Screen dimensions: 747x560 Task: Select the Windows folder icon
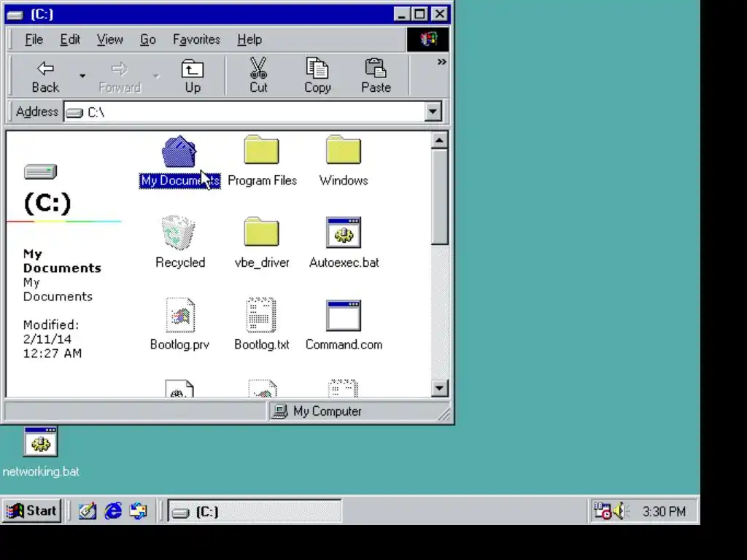tap(344, 149)
